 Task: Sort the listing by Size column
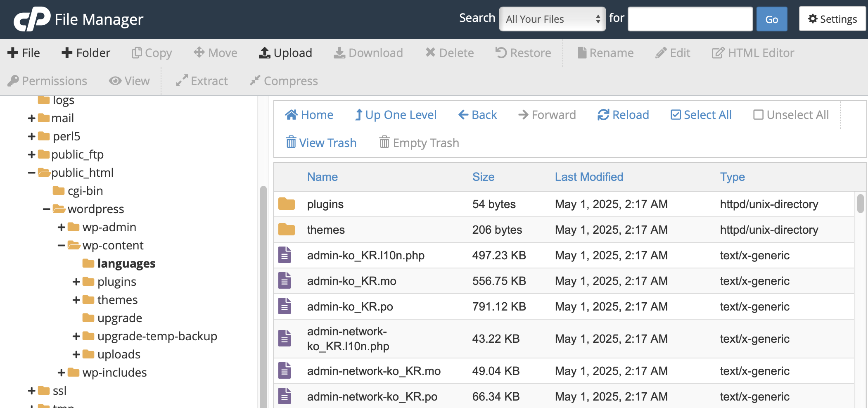coord(483,177)
